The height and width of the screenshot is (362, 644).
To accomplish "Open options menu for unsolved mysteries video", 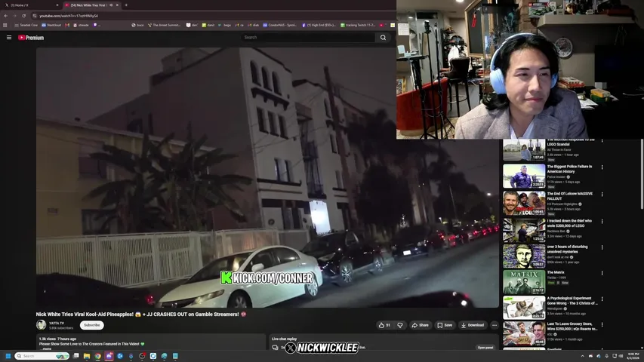I will click(x=602, y=247).
